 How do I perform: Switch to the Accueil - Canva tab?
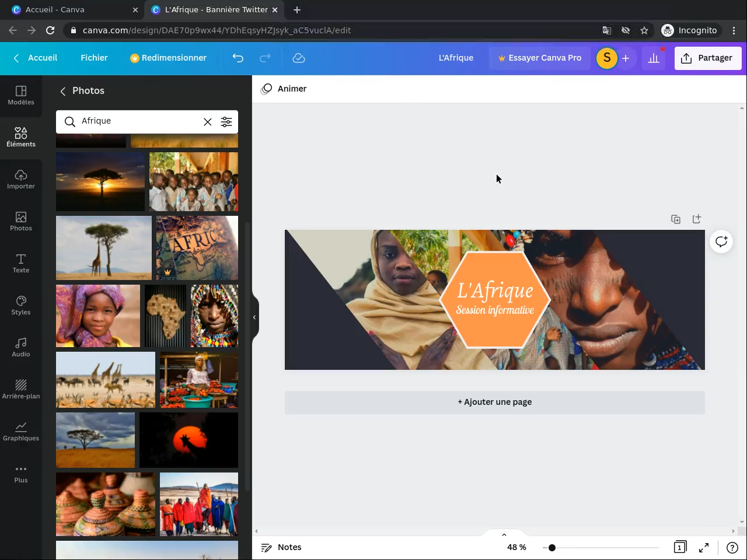[74, 10]
